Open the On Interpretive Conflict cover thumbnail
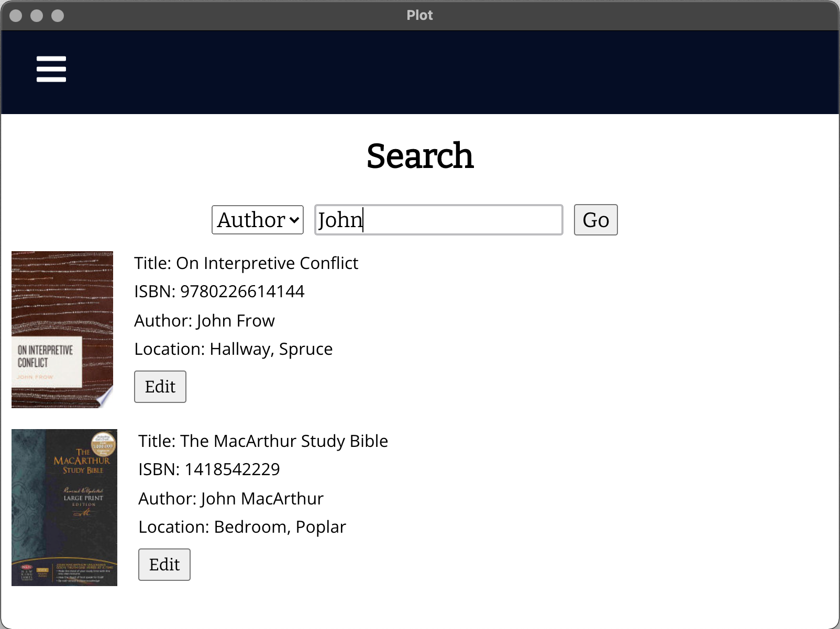The height and width of the screenshot is (629, 840). (x=62, y=329)
